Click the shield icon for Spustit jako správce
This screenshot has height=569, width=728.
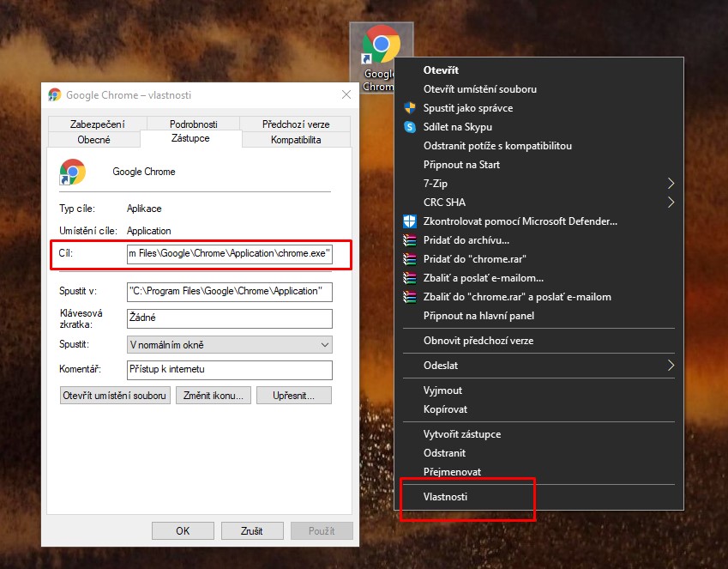pos(409,108)
